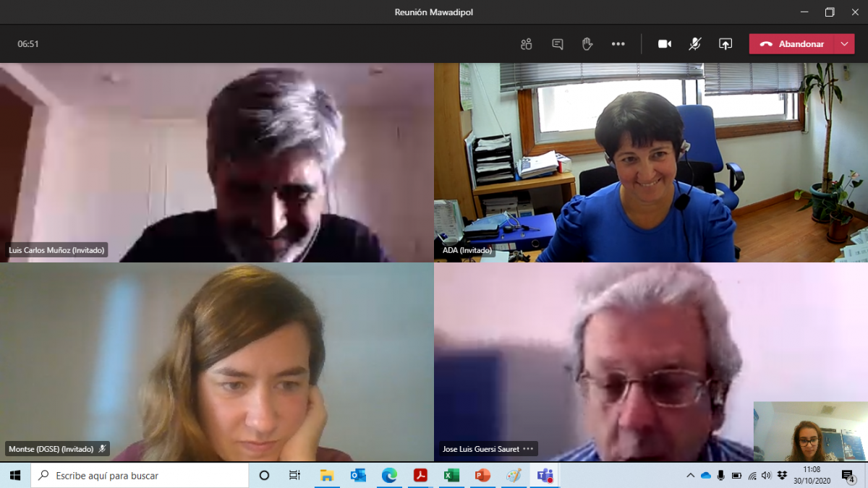
Task: Click the "Escribe aquí para buscar" search box
Action: tap(140, 475)
